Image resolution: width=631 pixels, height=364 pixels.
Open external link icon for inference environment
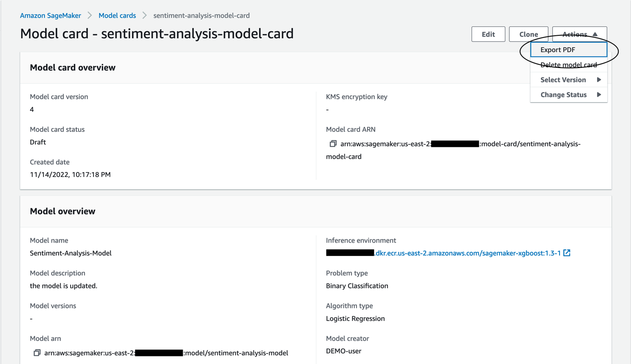pyautogui.click(x=567, y=253)
